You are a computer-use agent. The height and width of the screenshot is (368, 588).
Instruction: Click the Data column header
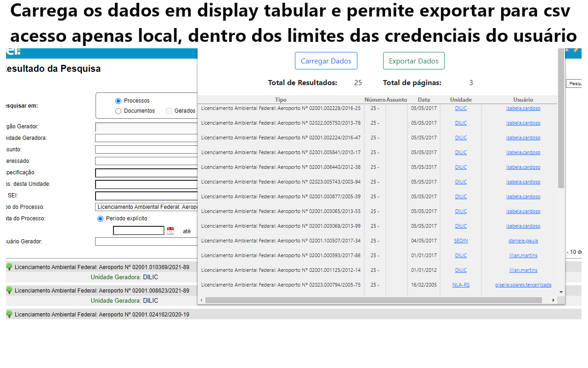[424, 100]
